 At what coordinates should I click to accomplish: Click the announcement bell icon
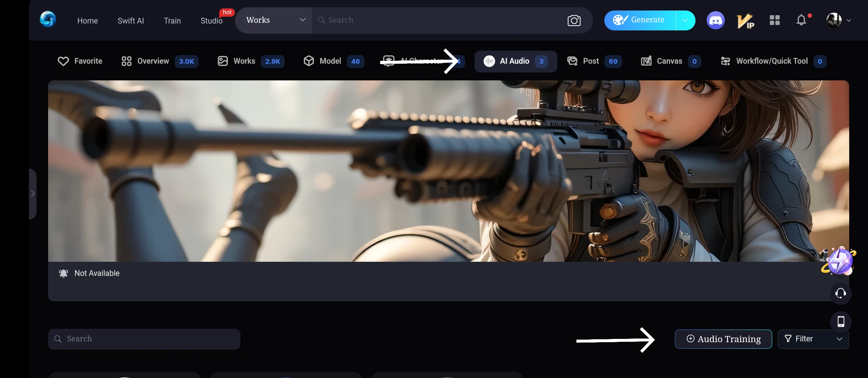tap(63, 273)
